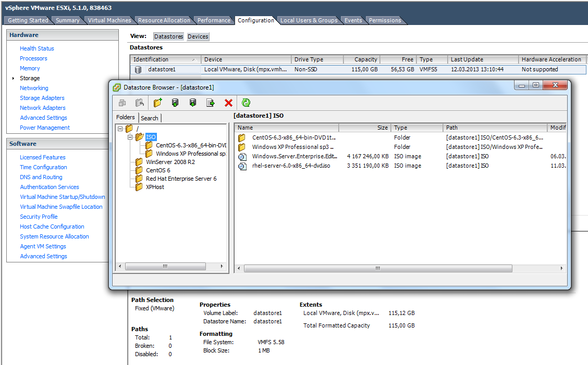This screenshot has width=588, height=365.
Task: Select the WinServer 2008 R2 tree item
Action: click(x=170, y=162)
